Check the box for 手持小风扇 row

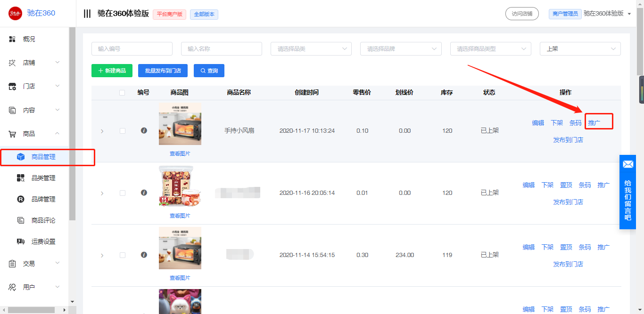click(x=123, y=131)
